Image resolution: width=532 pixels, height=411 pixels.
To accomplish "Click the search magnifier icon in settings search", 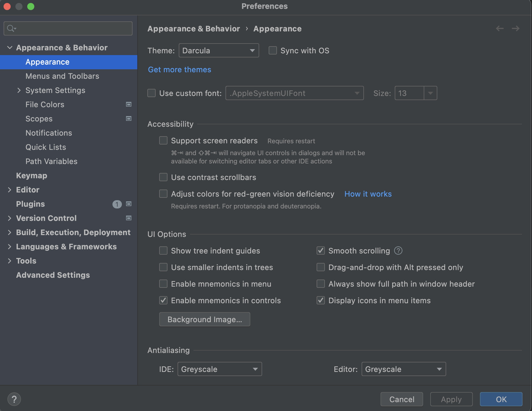I will tap(11, 28).
